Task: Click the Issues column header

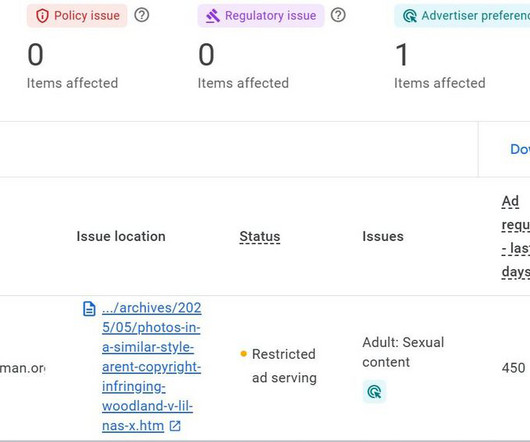Action: (383, 236)
